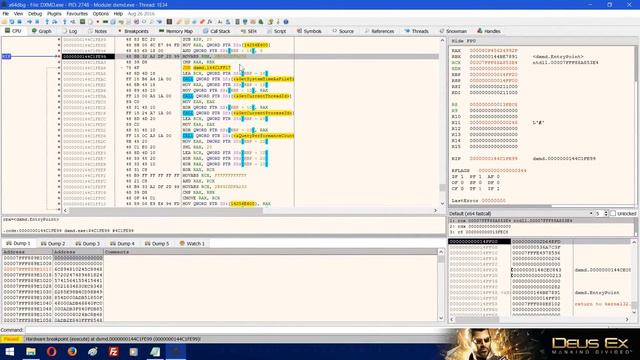Click the blue About toolbar icon

[x=286, y=22]
